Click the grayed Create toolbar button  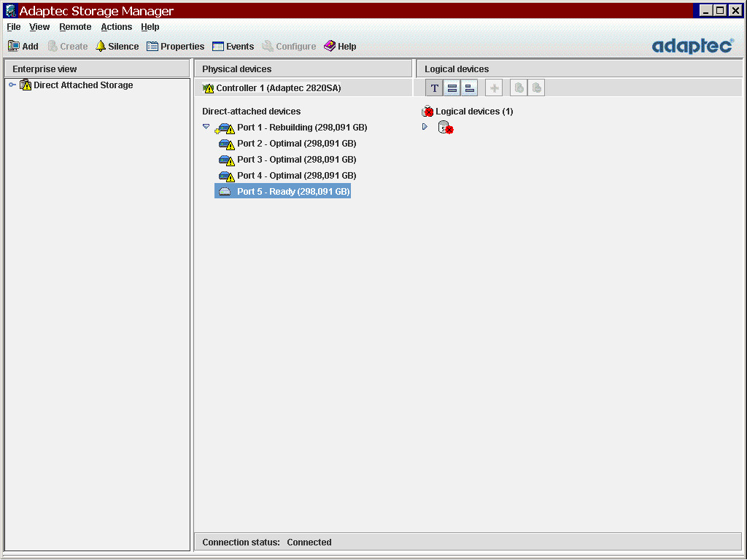pos(68,46)
